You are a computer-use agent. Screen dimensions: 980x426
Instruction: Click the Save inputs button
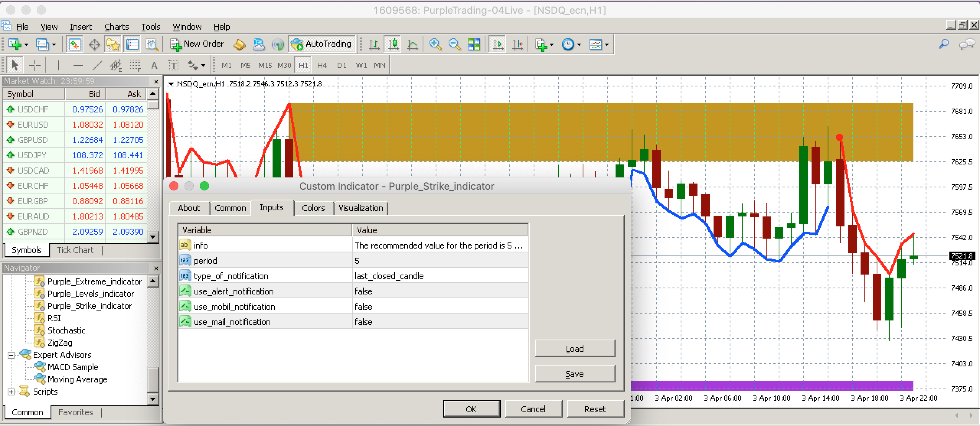coord(575,374)
